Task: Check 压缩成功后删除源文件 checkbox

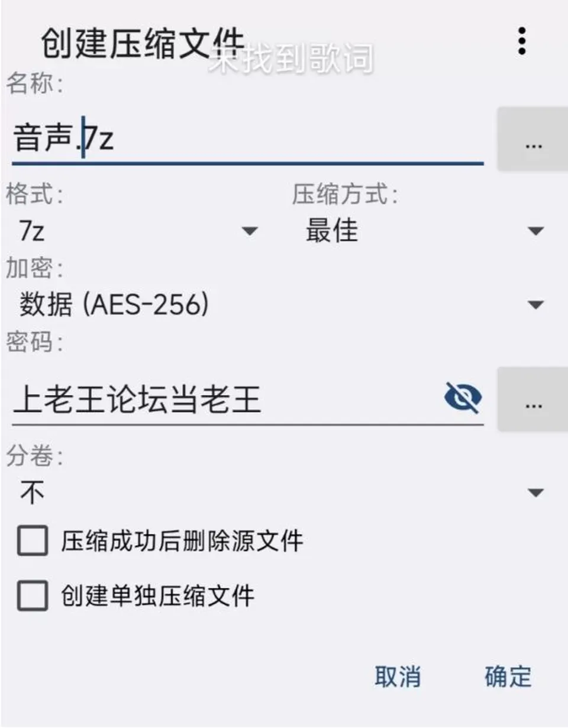Action: click(32, 541)
